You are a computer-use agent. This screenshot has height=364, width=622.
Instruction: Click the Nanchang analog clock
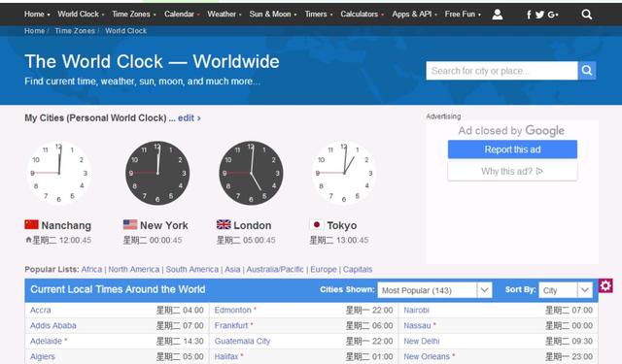pyautogui.click(x=58, y=173)
